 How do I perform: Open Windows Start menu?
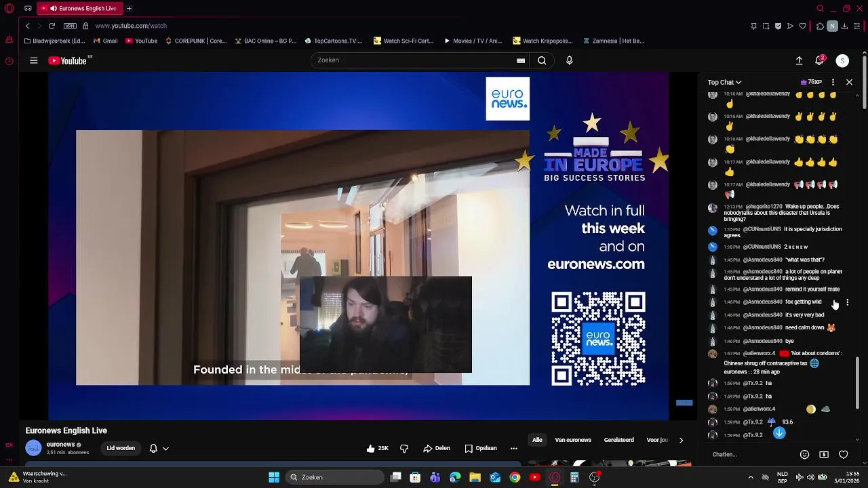coord(274,477)
